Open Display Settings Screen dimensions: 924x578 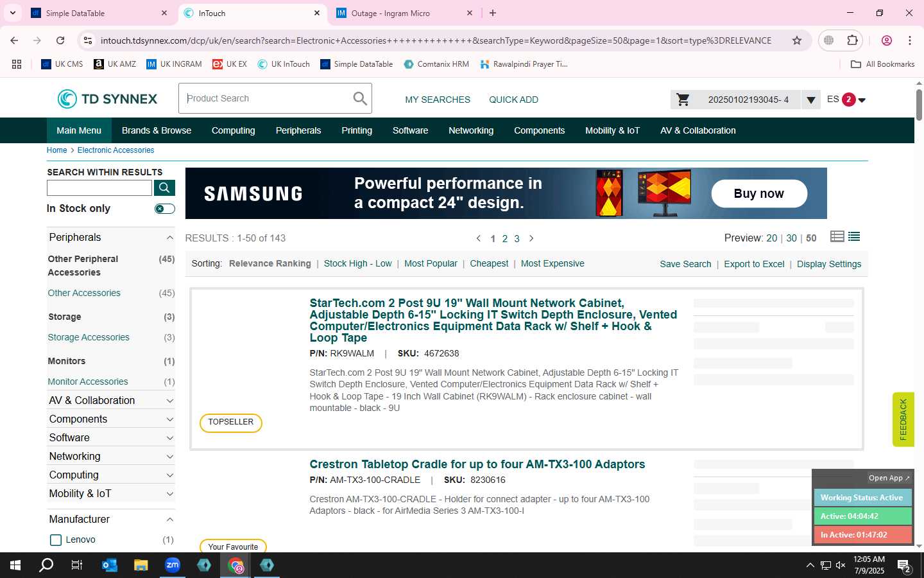pyautogui.click(x=829, y=264)
